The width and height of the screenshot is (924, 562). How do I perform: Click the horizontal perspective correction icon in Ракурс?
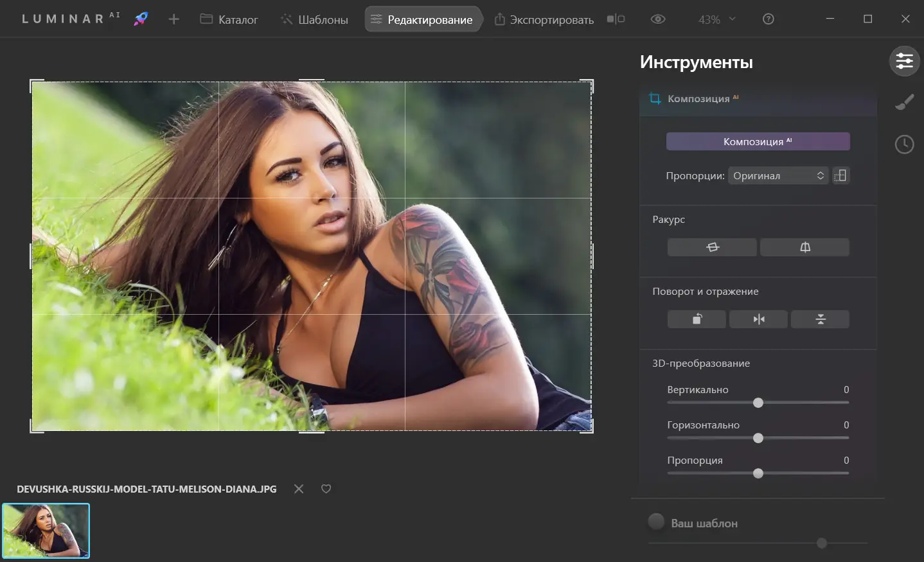point(712,247)
